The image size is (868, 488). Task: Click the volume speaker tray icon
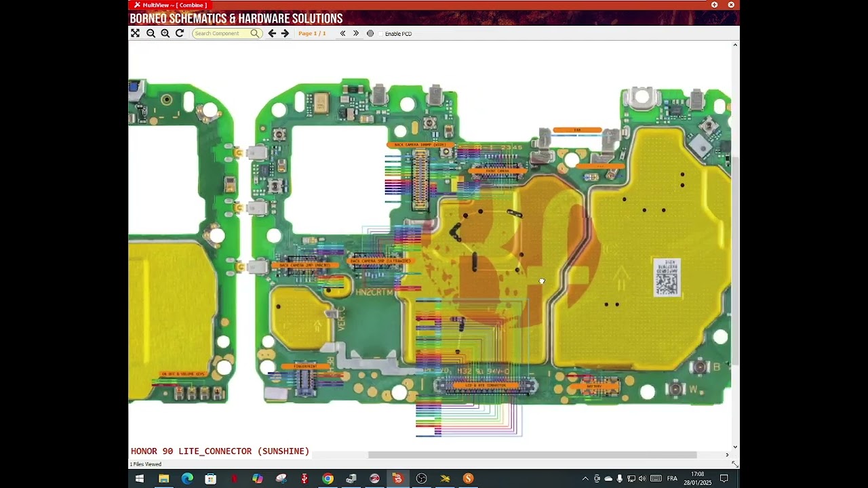click(642, 479)
